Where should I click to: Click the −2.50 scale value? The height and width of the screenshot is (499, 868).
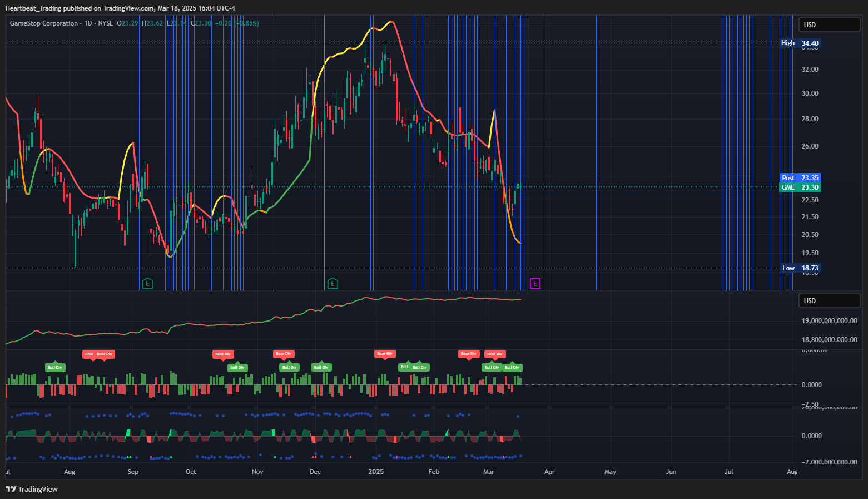tap(810, 404)
